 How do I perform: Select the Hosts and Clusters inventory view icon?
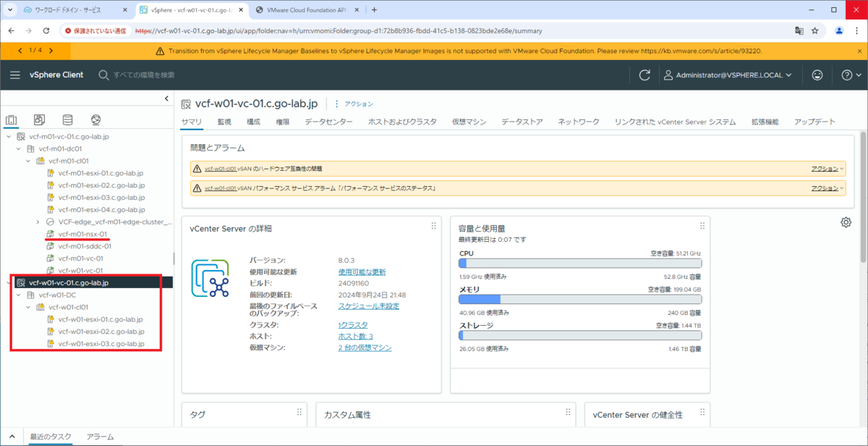[x=11, y=120]
